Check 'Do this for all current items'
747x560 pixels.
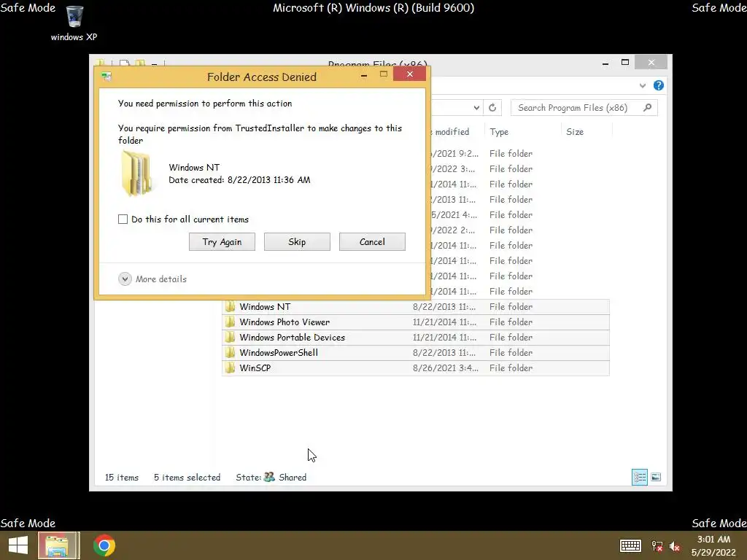click(123, 219)
